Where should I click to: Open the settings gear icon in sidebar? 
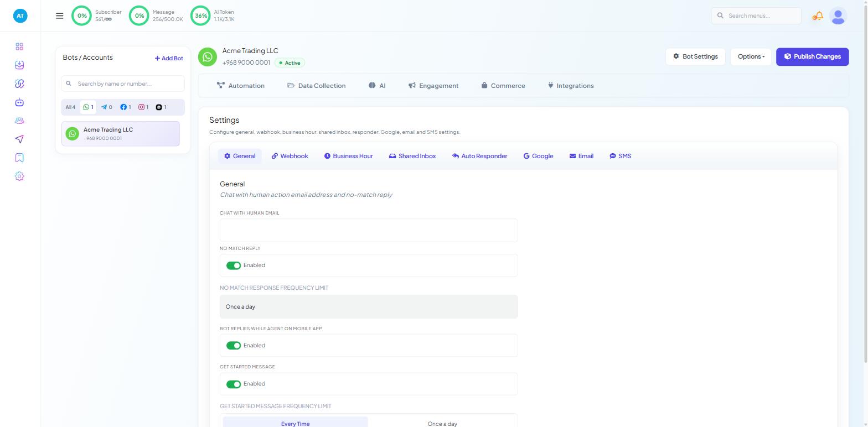(x=19, y=176)
